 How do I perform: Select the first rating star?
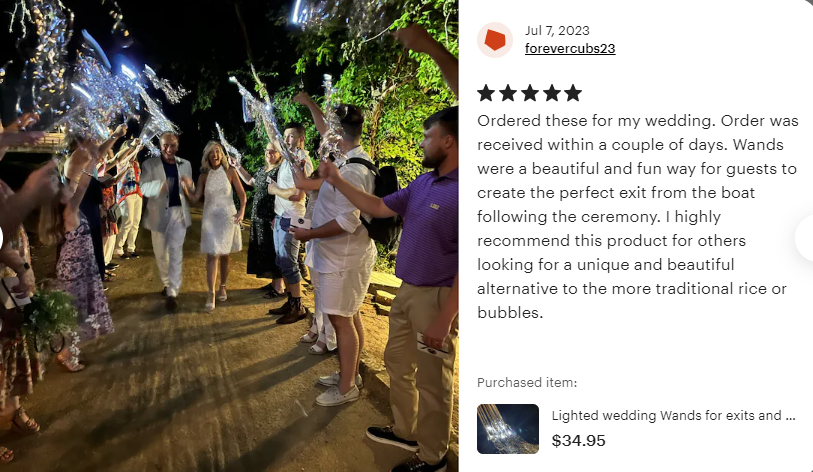point(486,93)
